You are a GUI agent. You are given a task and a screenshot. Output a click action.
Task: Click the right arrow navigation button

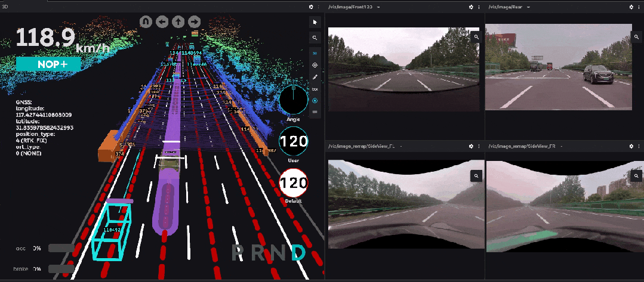194,21
